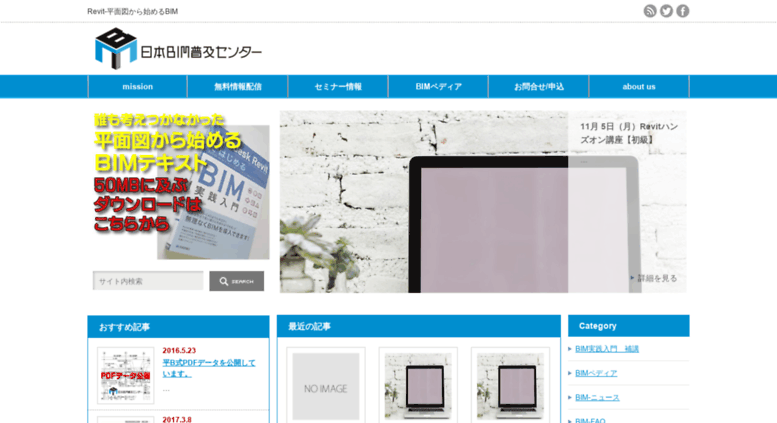Viewport: 777px width, 423px height.
Task: Open the BIM実践入門 補講 category link
Action: tap(607, 349)
